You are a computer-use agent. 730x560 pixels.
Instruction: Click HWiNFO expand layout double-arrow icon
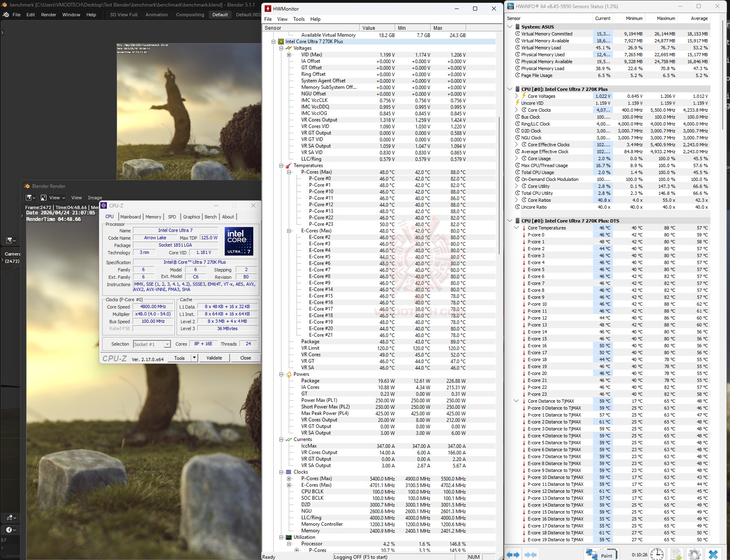[513, 554]
